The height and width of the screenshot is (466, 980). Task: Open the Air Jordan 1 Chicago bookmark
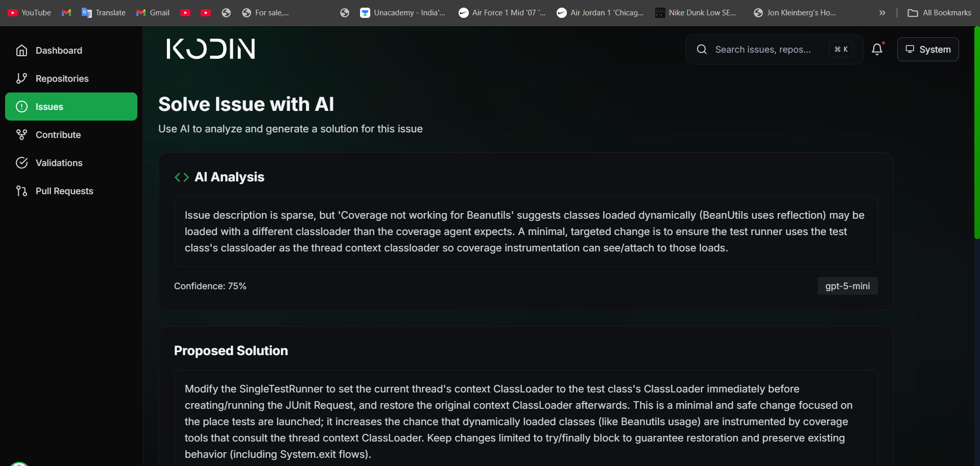[600, 13]
